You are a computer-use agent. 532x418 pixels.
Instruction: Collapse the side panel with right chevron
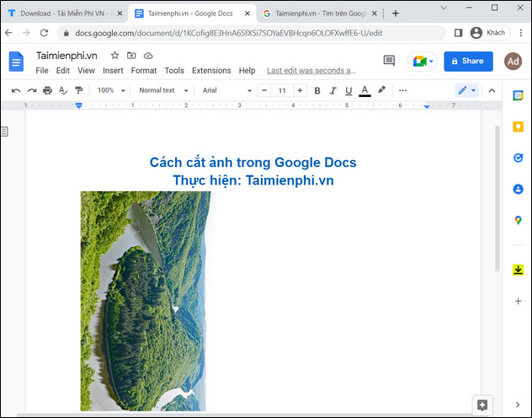pyautogui.click(x=518, y=405)
